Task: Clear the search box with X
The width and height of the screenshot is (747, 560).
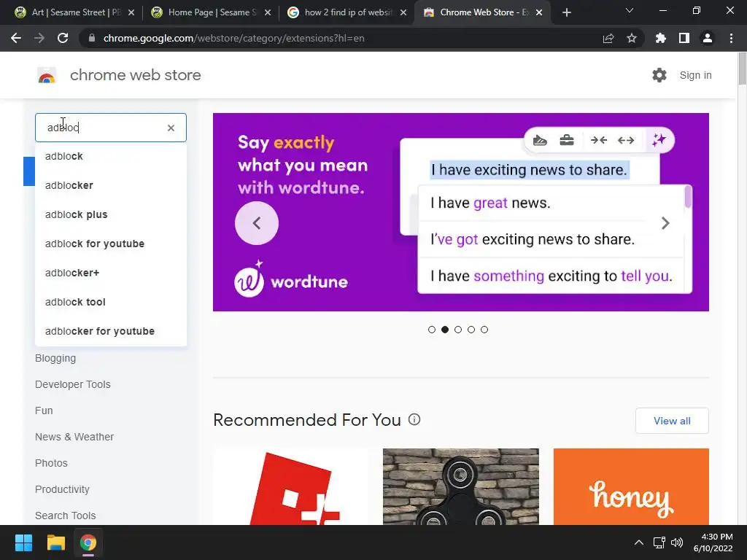Action: [x=171, y=128]
